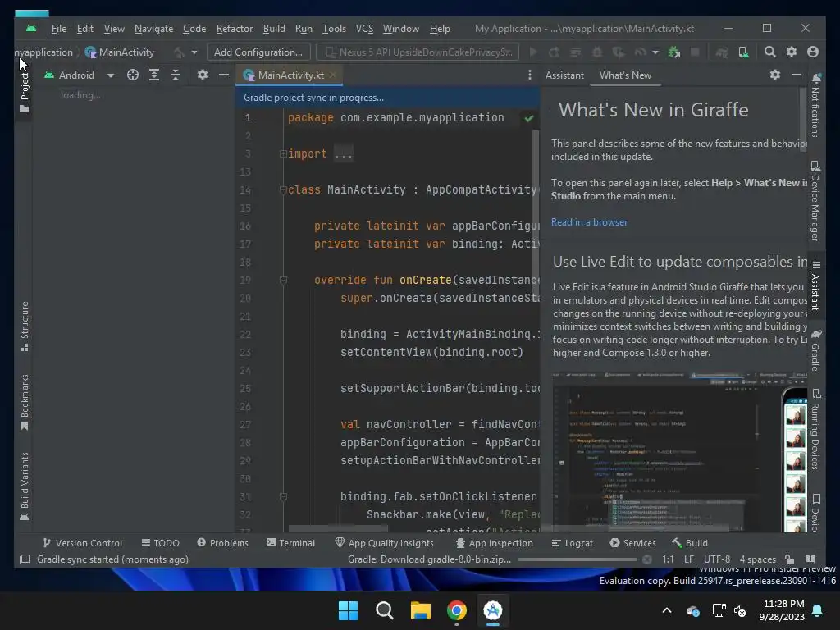Click Select Opened File target icon
This screenshot has width=840, height=630.
coord(133,75)
